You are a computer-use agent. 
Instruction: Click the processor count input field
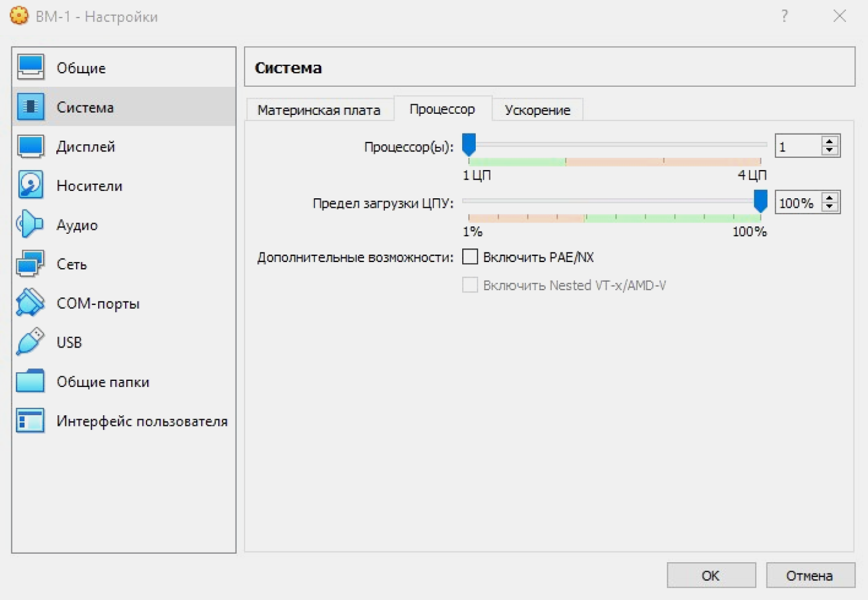click(x=798, y=146)
